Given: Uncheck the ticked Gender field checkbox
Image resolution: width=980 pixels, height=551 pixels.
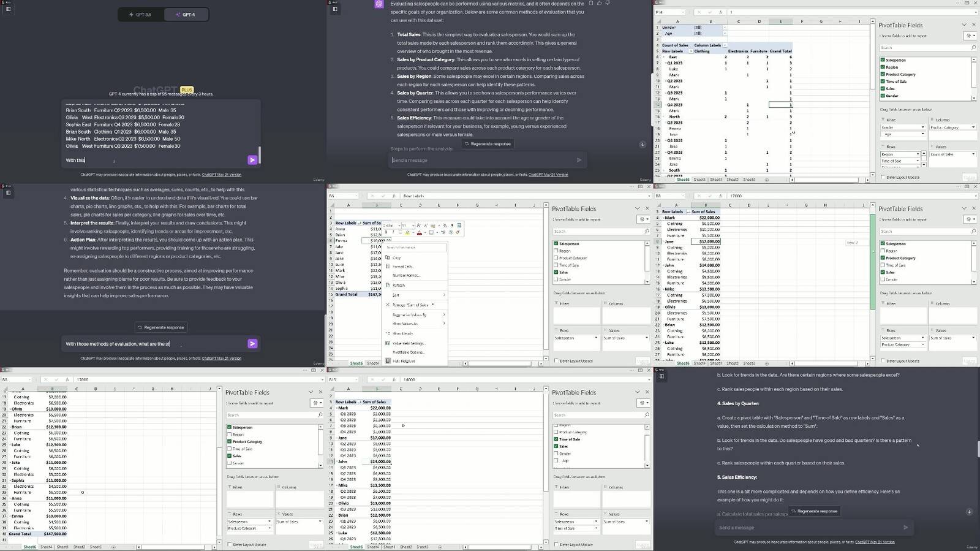Looking at the screenshot, I should pyautogui.click(x=883, y=96).
